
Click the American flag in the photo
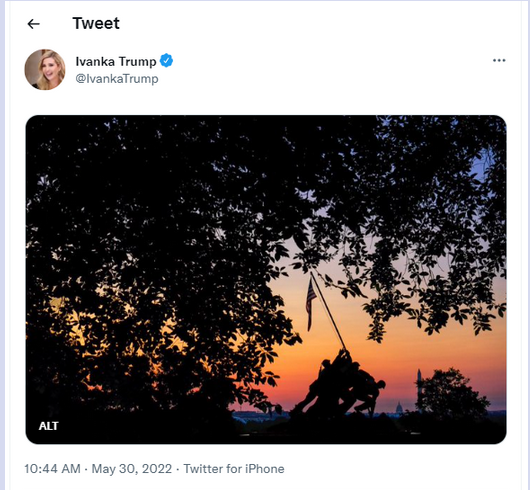[x=311, y=303]
